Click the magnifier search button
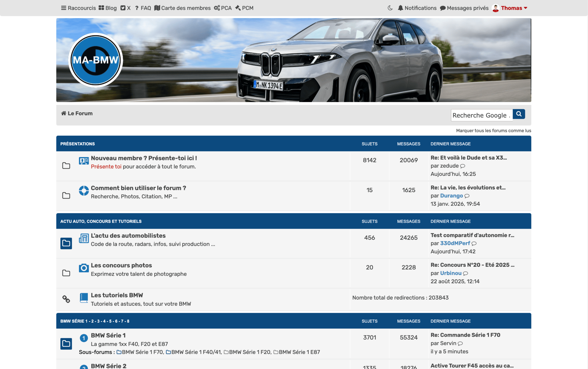Image resolution: width=588 pixels, height=369 pixels. [x=519, y=114]
